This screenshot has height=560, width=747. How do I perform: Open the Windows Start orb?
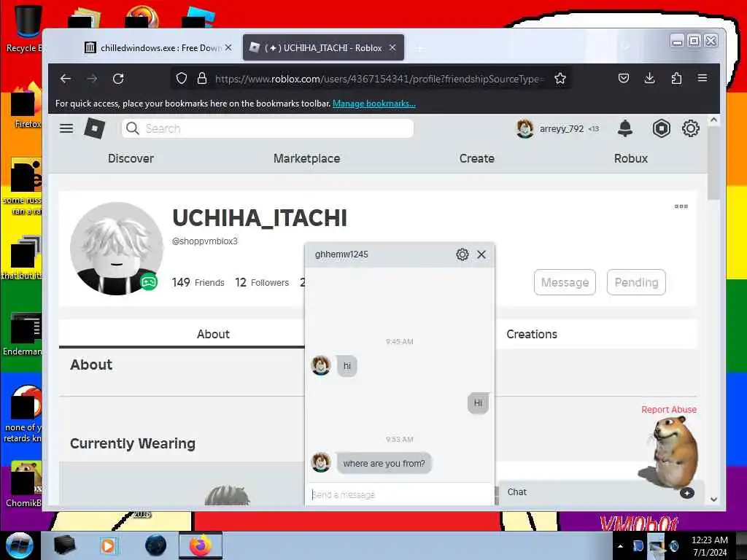click(19, 545)
